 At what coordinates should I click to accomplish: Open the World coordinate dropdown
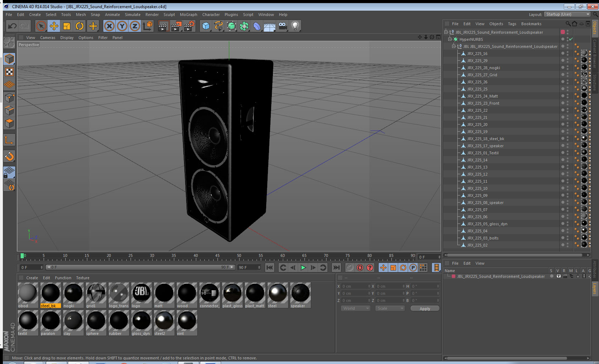click(x=355, y=308)
